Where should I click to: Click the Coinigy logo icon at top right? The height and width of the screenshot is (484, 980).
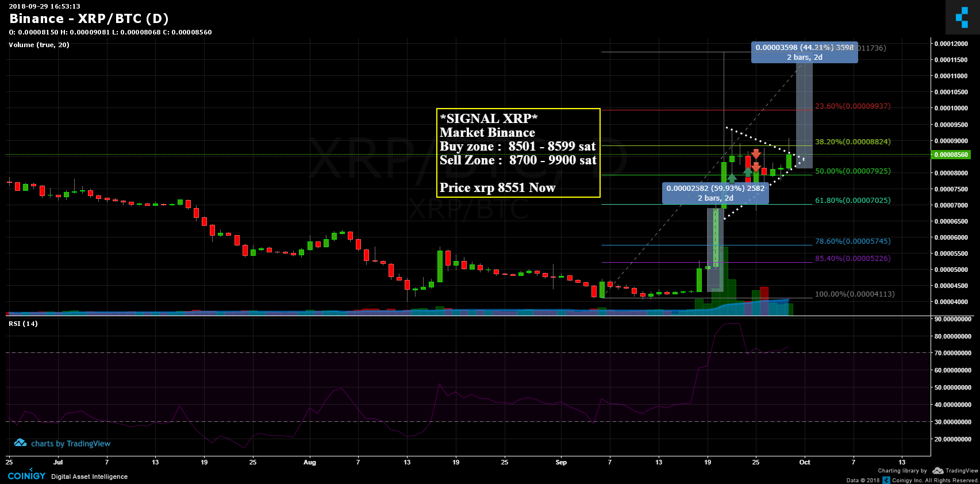[962, 17]
